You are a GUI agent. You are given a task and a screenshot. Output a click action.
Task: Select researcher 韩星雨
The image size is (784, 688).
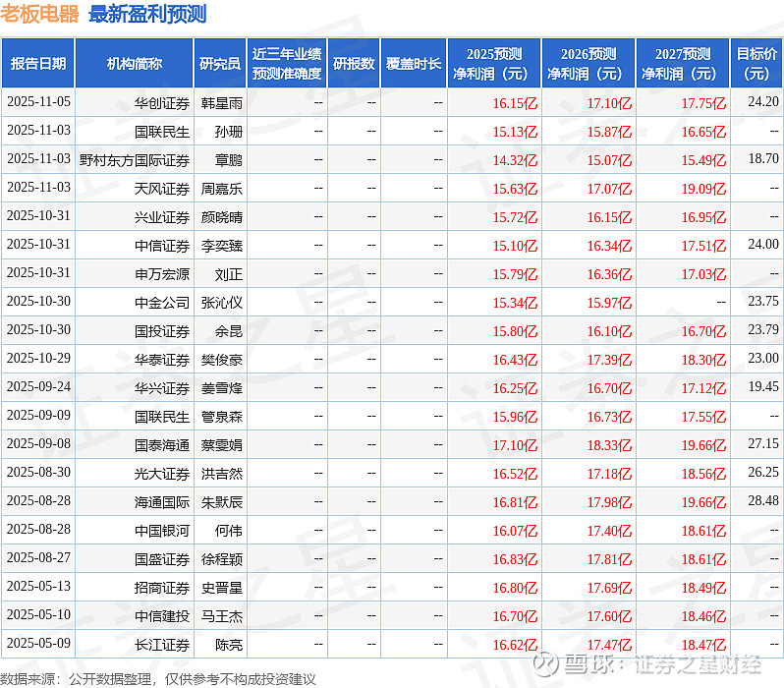click(221, 103)
